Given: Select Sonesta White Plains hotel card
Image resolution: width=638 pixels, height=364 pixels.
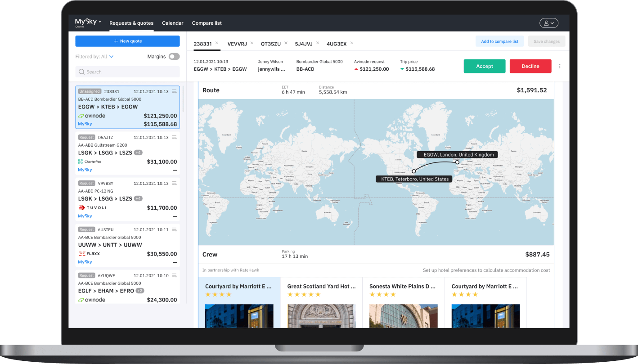Looking at the screenshot, I should (x=403, y=302).
